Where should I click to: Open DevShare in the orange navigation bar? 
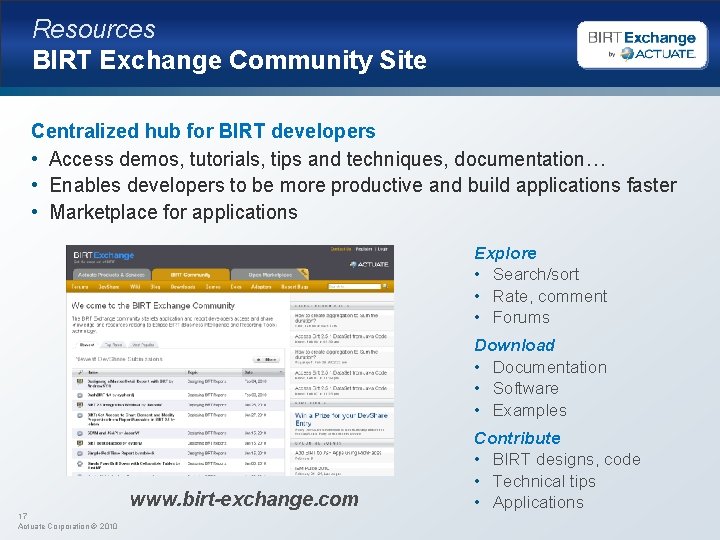tap(109, 287)
